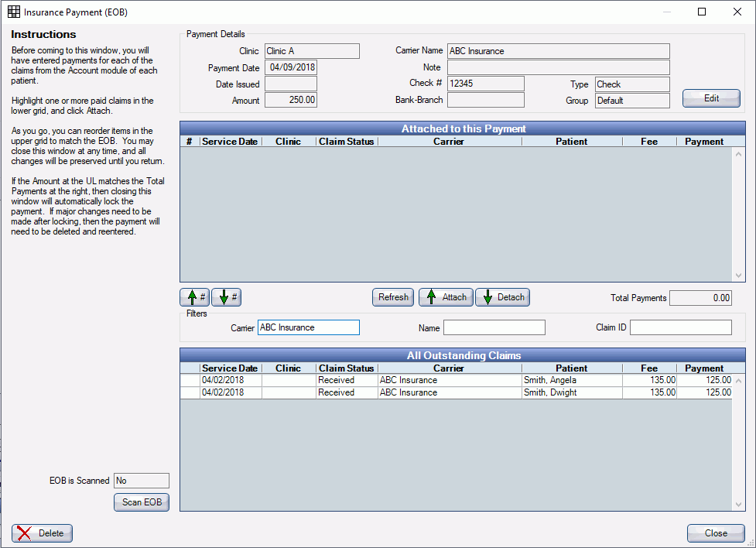The image size is (756, 548).
Task: Click scroll up arrow in outstanding claims grid
Action: point(739,381)
